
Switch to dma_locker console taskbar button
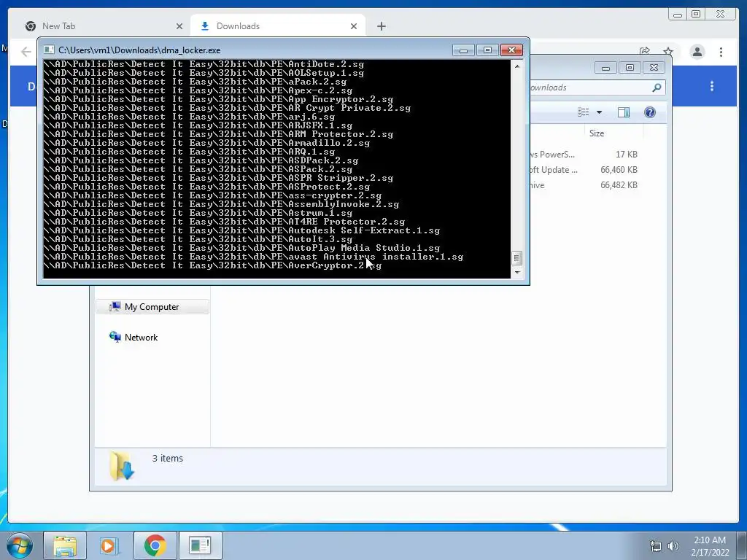(200, 545)
